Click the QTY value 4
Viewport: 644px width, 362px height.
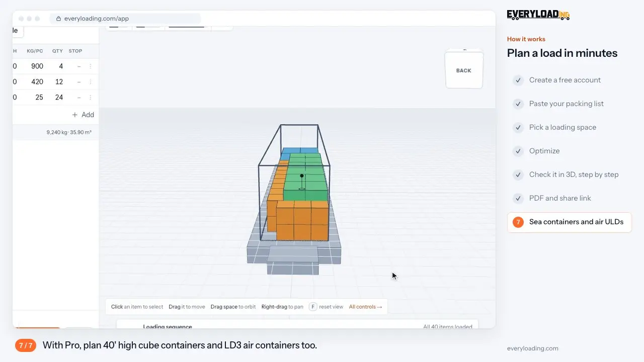coord(61,66)
